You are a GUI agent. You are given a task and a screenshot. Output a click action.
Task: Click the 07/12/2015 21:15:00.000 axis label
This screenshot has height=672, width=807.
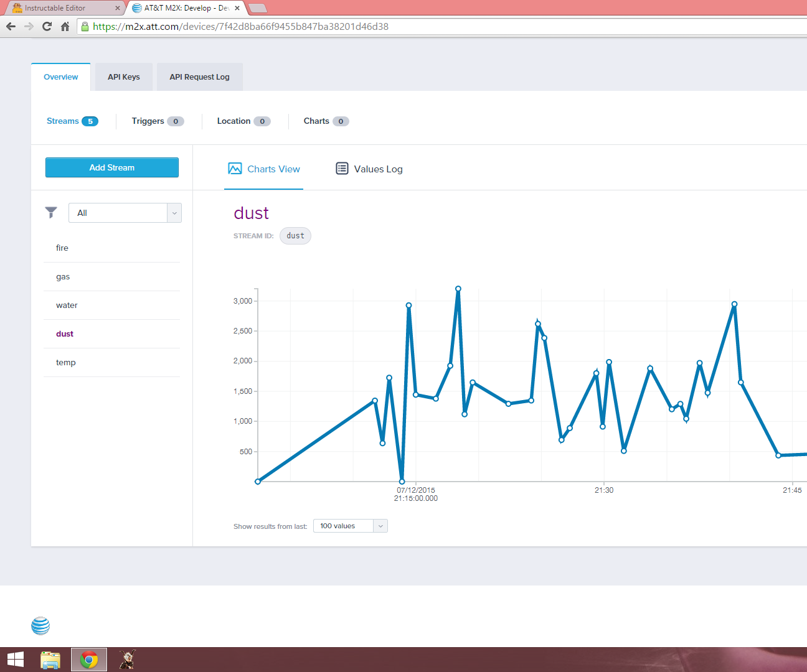[416, 494]
